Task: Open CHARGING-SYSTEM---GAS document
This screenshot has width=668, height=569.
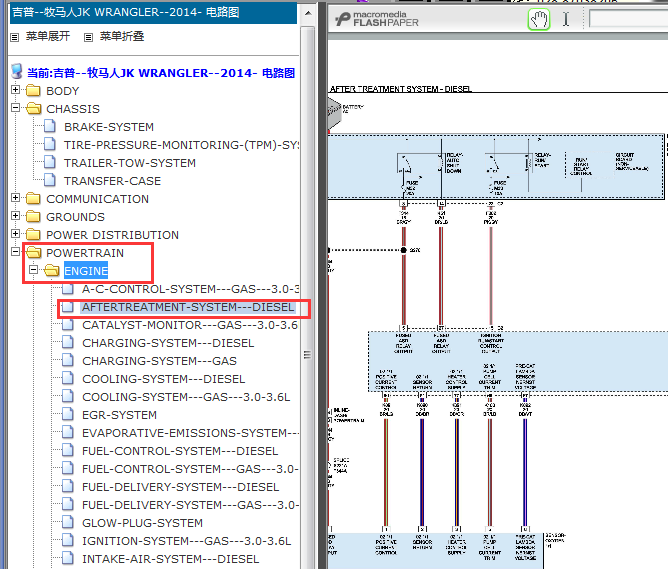Action: pos(159,361)
